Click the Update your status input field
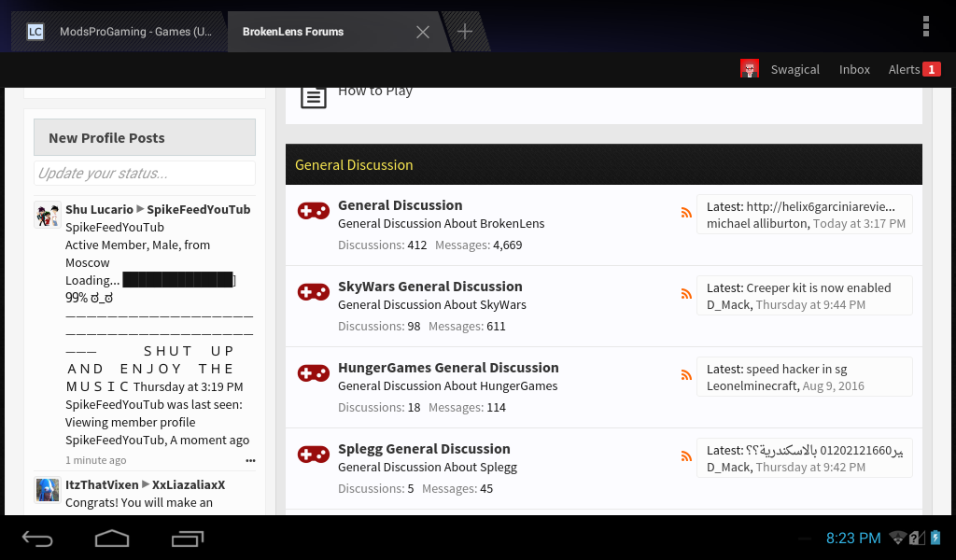The height and width of the screenshot is (560, 956). 145,173
